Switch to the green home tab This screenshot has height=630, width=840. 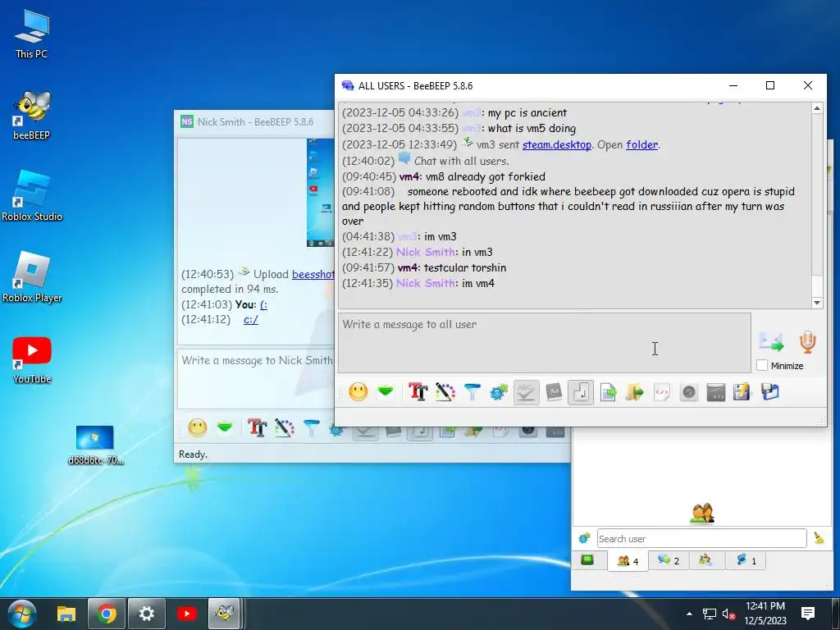pos(587,560)
